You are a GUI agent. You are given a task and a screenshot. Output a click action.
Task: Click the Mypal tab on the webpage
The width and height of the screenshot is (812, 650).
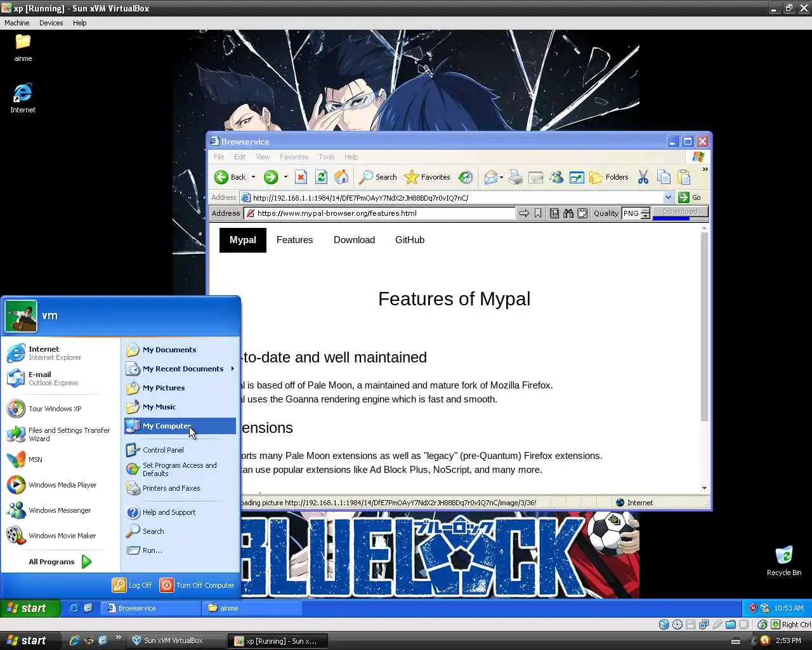click(243, 240)
